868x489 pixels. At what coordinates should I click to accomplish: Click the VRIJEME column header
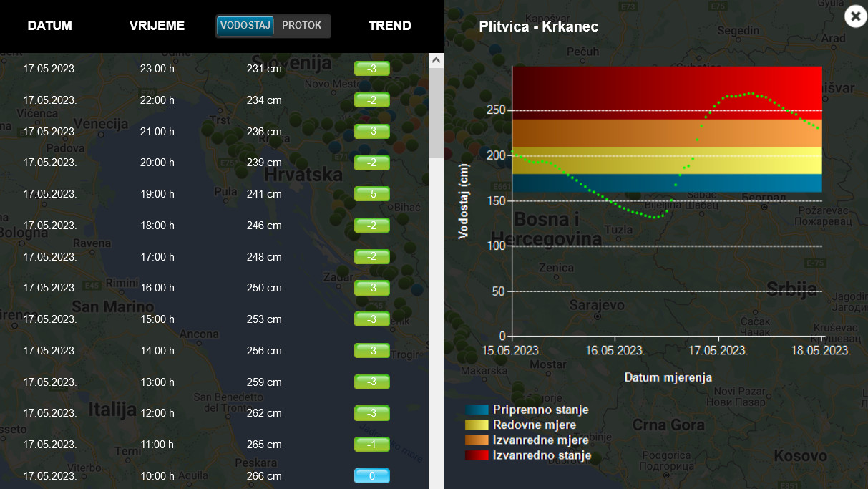point(157,26)
